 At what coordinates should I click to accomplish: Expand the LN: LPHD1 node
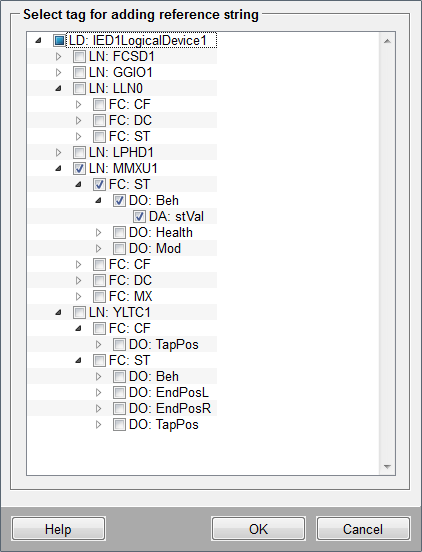pos(58,152)
